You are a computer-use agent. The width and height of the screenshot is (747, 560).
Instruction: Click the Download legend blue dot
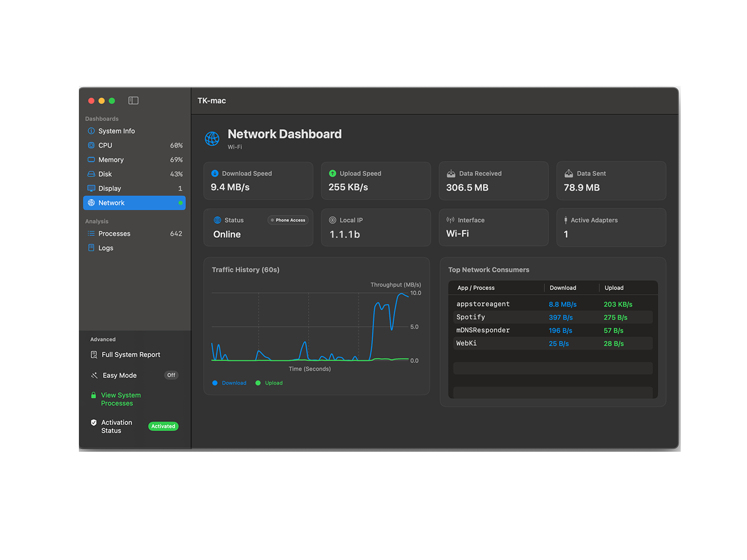(215, 383)
